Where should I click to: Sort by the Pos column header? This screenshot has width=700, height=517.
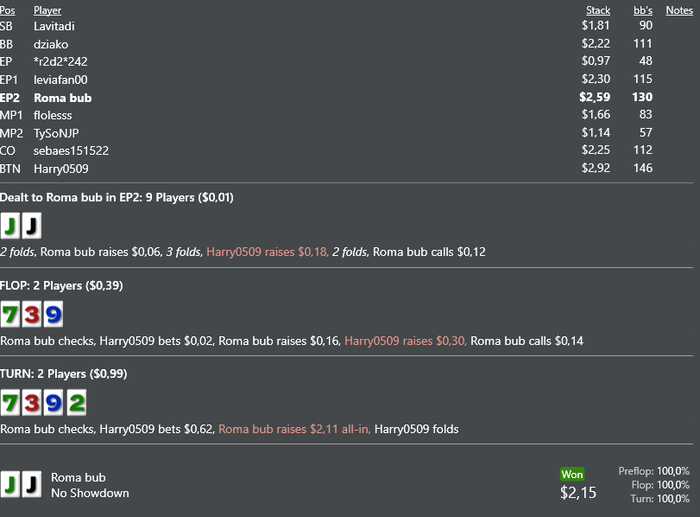pyautogui.click(x=7, y=11)
